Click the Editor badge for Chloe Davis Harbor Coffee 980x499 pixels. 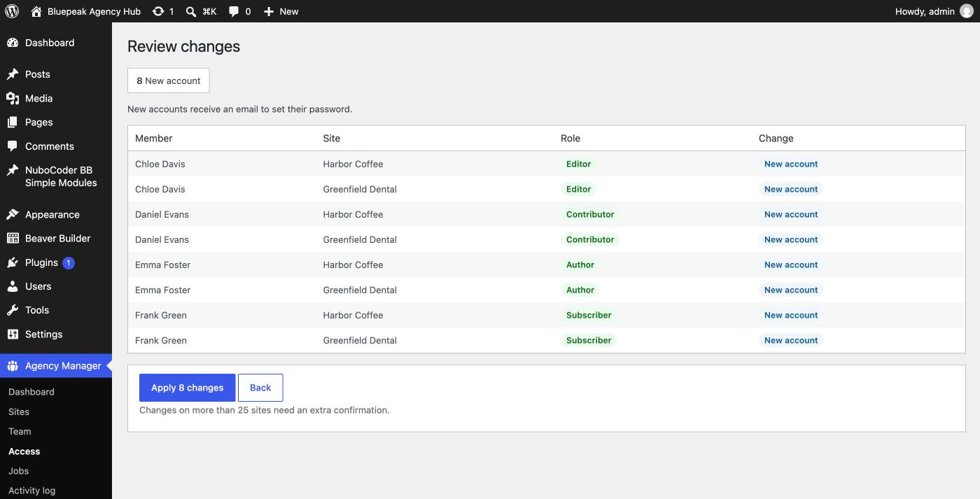click(x=578, y=164)
